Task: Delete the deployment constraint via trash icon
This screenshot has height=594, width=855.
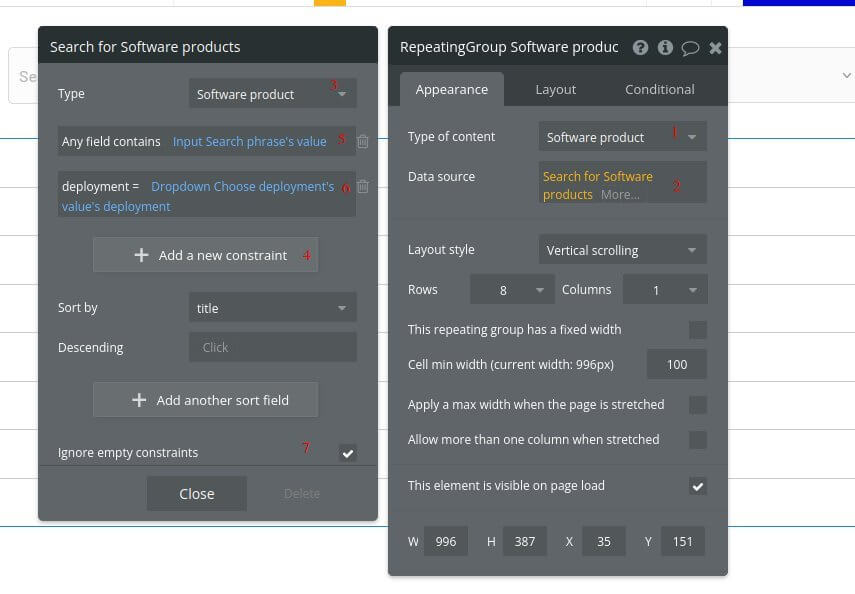Action: tap(363, 186)
